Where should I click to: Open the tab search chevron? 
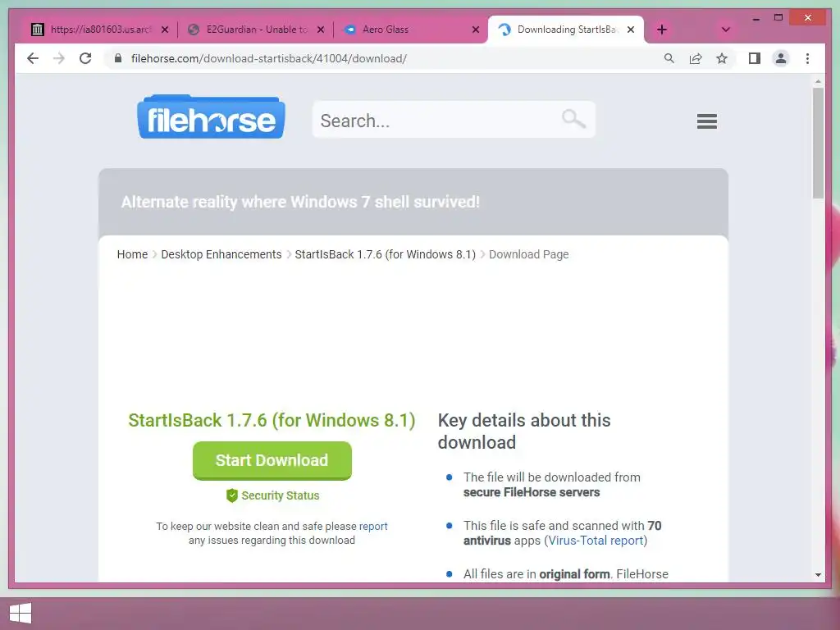726,30
